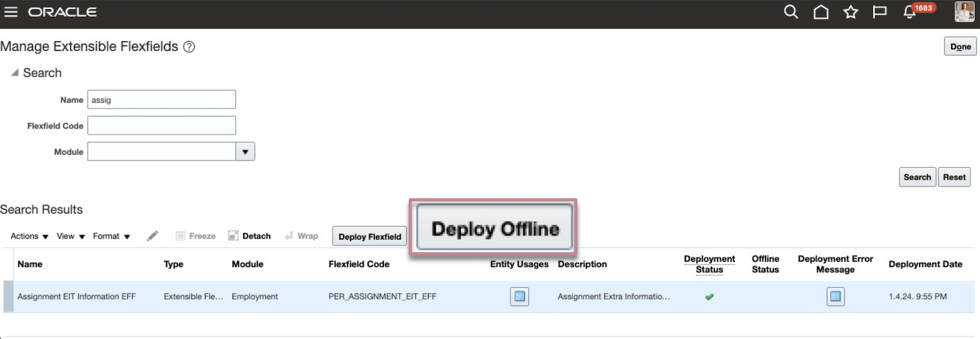Click the Search button
Screen dimensions: 980x339
pyautogui.click(x=917, y=177)
